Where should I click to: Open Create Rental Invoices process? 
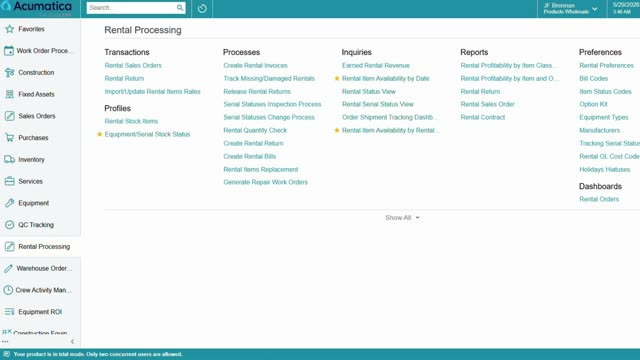[x=256, y=65]
